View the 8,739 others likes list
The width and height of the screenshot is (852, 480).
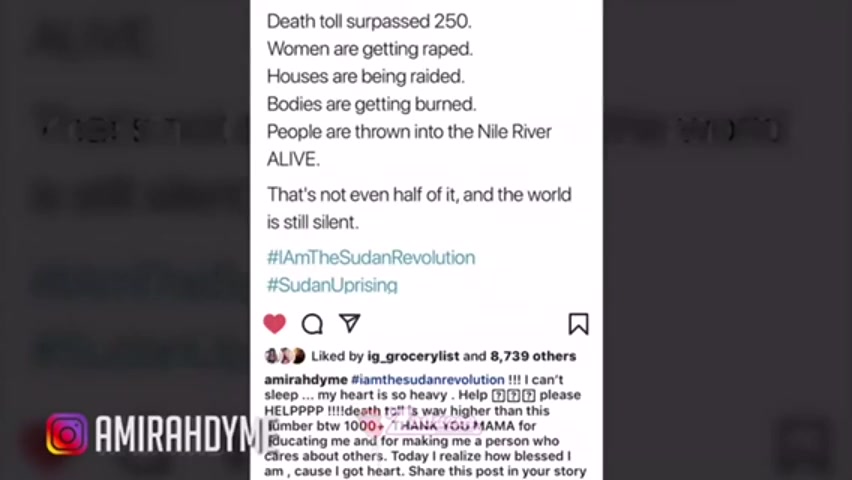click(x=533, y=356)
